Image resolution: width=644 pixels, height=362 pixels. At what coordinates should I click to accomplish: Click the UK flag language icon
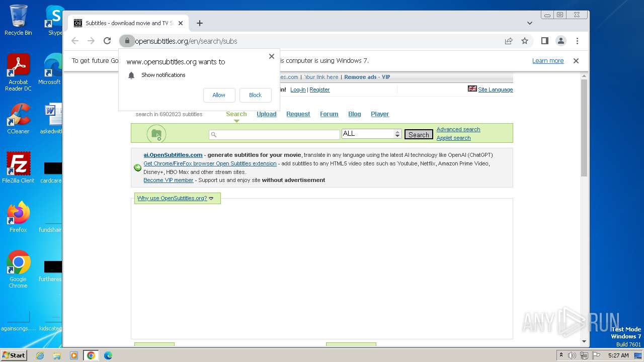point(472,88)
